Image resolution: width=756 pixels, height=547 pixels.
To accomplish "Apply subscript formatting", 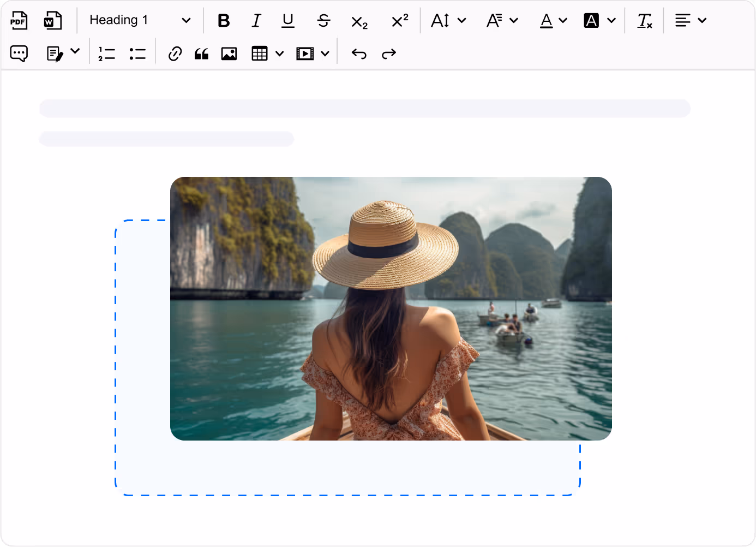I will tap(359, 22).
